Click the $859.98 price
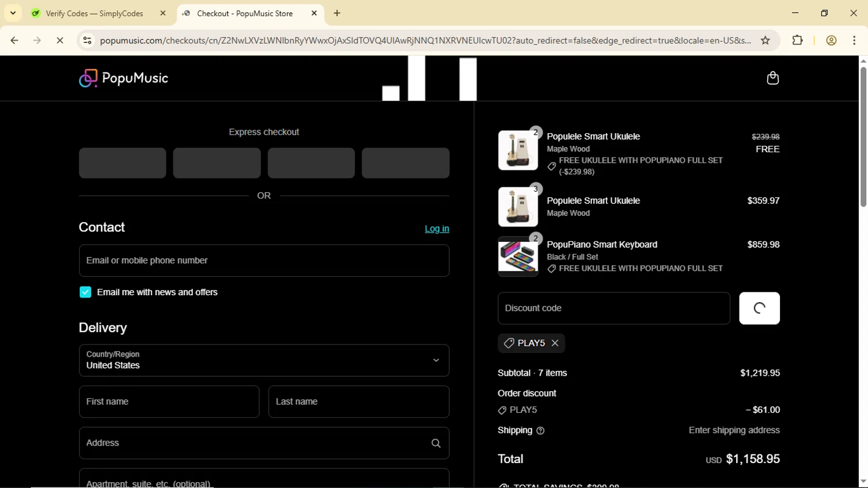 (763, 245)
